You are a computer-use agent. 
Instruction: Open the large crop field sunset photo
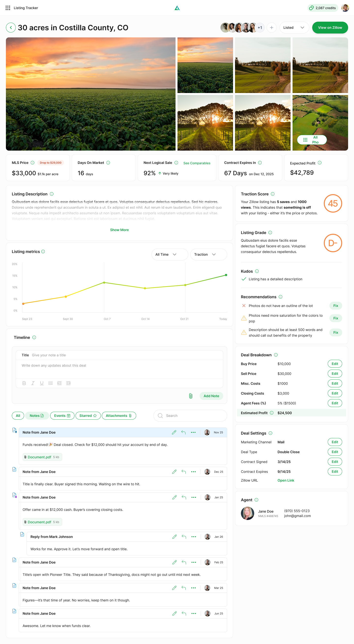(91, 94)
